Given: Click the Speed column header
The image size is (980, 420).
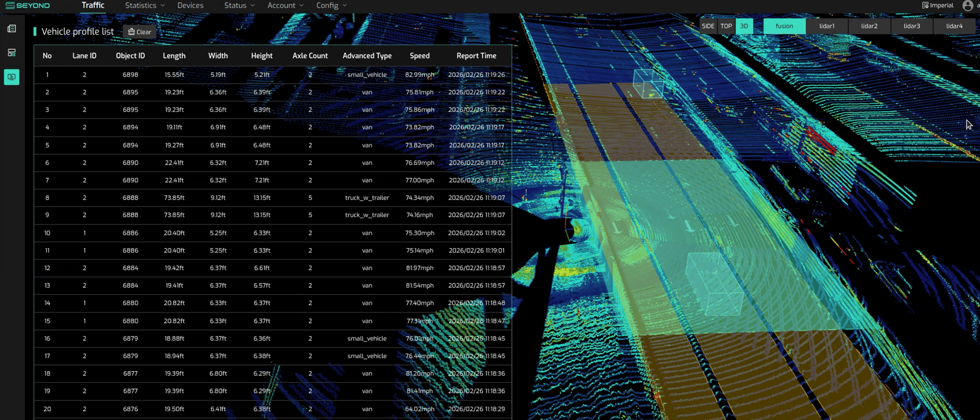Looking at the screenshot, I should pyautogui.click(x=420, y=56).
